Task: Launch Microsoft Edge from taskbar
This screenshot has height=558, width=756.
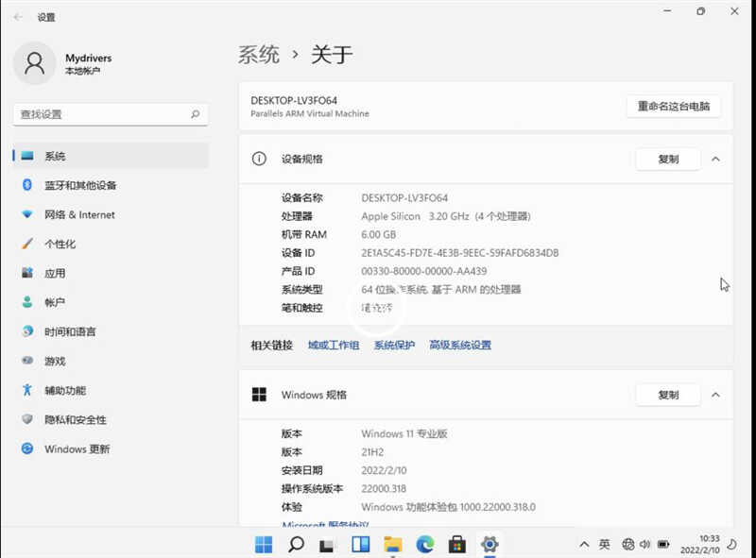Action: [424, 545]
